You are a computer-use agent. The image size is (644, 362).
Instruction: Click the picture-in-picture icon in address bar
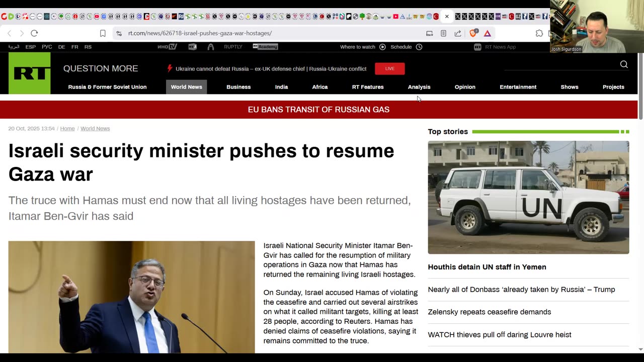click(429, 33)
